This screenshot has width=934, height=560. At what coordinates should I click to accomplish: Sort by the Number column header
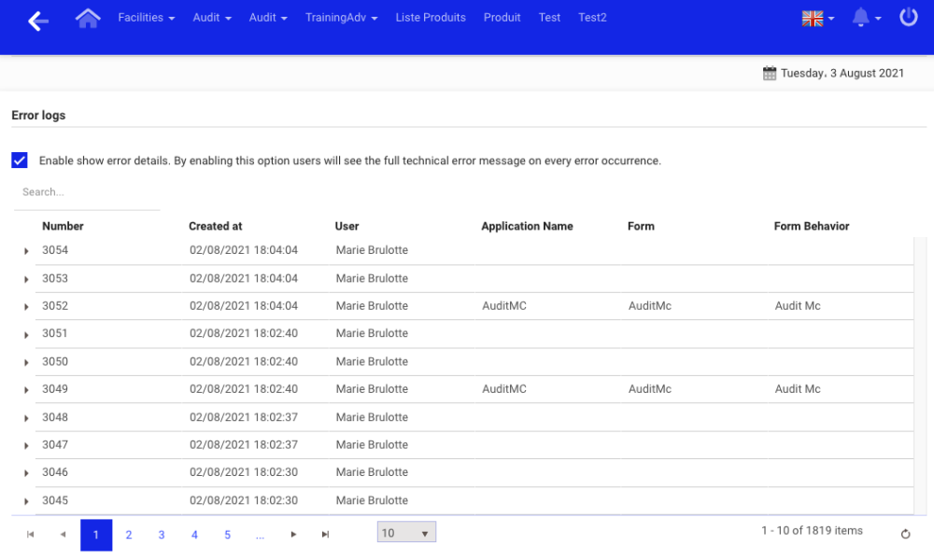(x=63, y=226)
